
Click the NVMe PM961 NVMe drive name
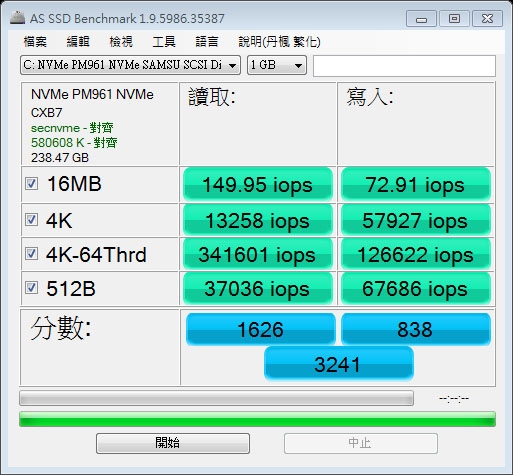pyautogui.click(x=92, y=94)
